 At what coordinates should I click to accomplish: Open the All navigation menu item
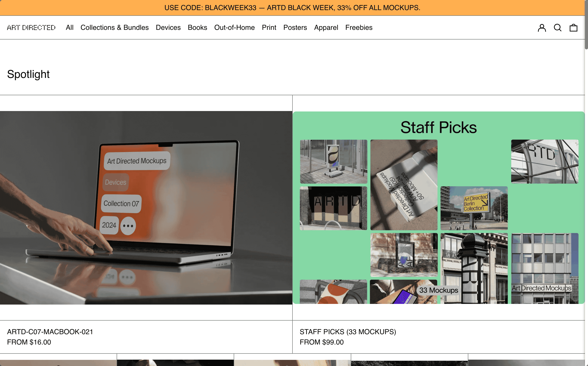(69, 28)
